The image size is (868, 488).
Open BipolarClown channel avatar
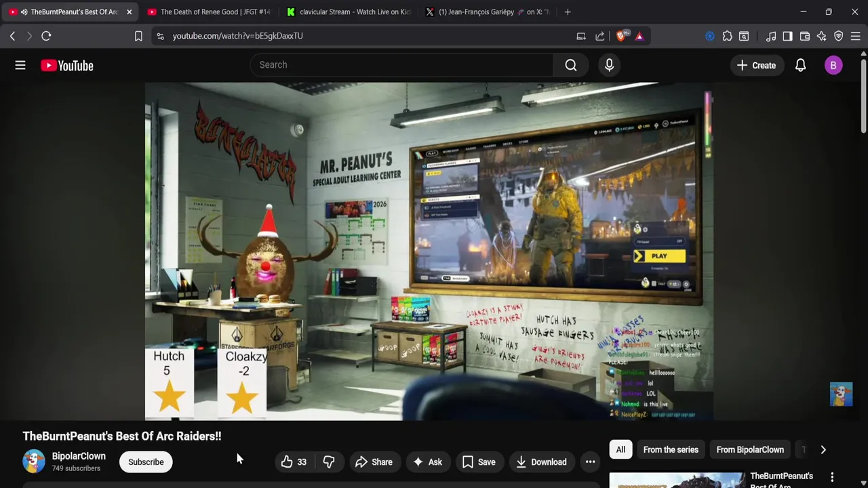pyautogui.click(x=33, y=462)
